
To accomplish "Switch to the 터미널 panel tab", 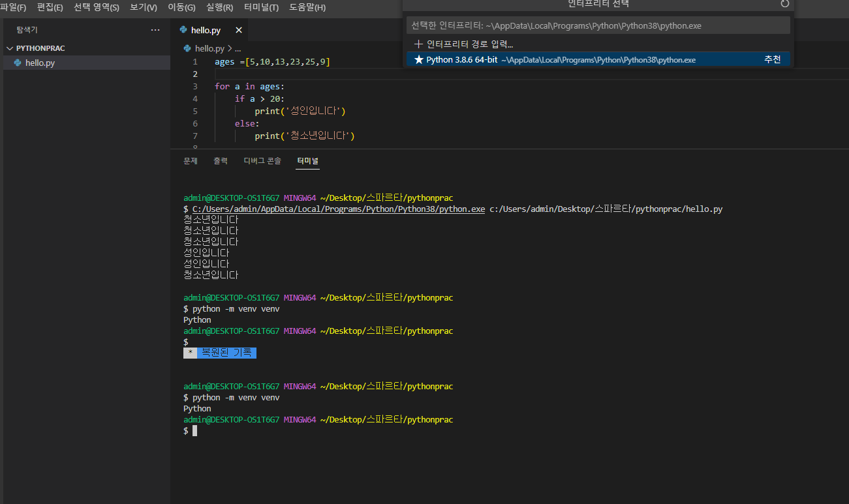I will 308,160.
